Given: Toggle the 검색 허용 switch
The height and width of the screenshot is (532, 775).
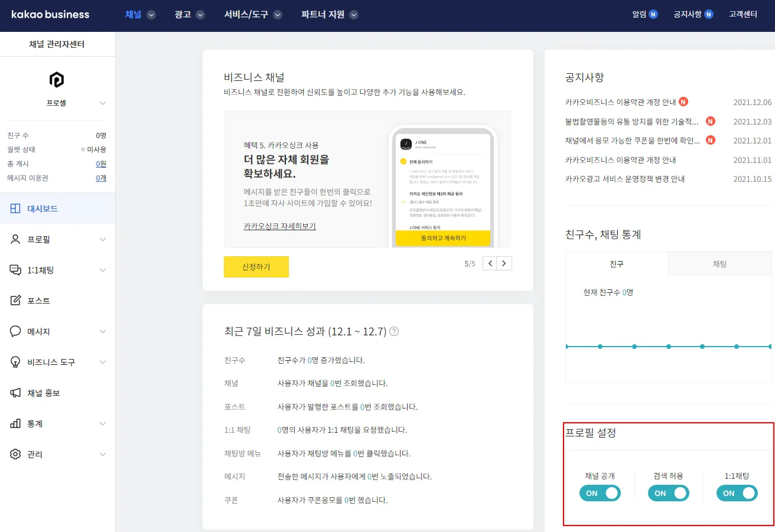Looking at the screenshot, I should click(x=669, y=493).
